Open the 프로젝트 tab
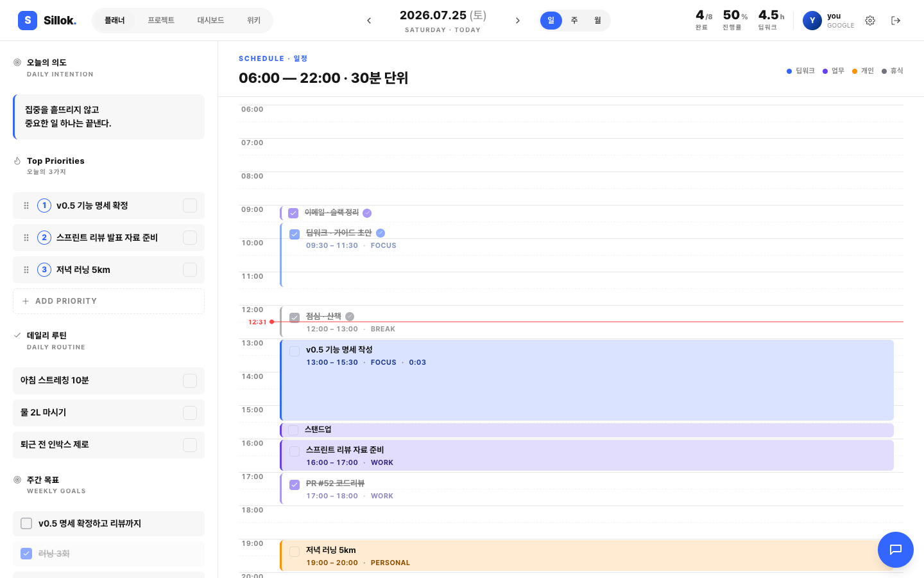 click(x=161, y=21)
